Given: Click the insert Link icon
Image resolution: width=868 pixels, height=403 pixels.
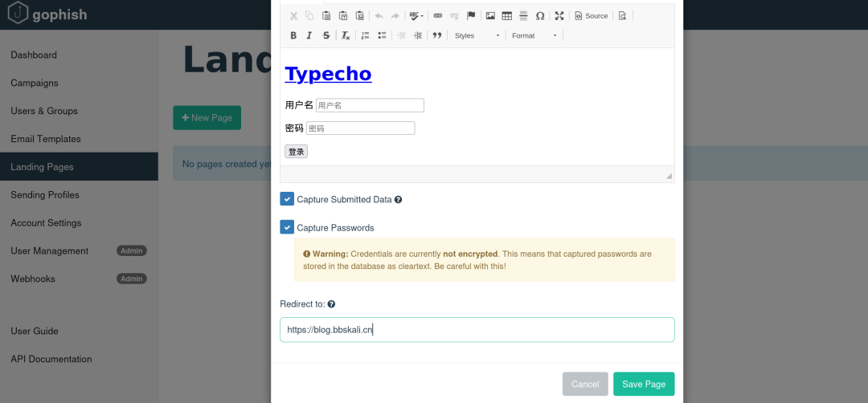Looking at the screenshot, I should [x=438, y=16].
